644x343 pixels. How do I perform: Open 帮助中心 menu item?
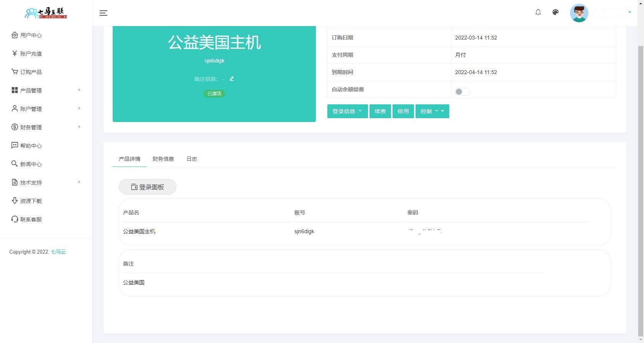coord(31,146)
